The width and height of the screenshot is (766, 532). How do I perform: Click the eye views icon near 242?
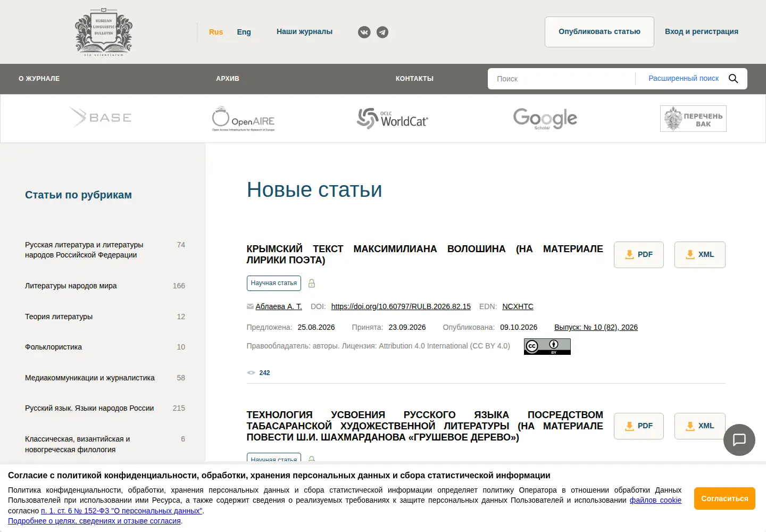click(x=251, y=373)
